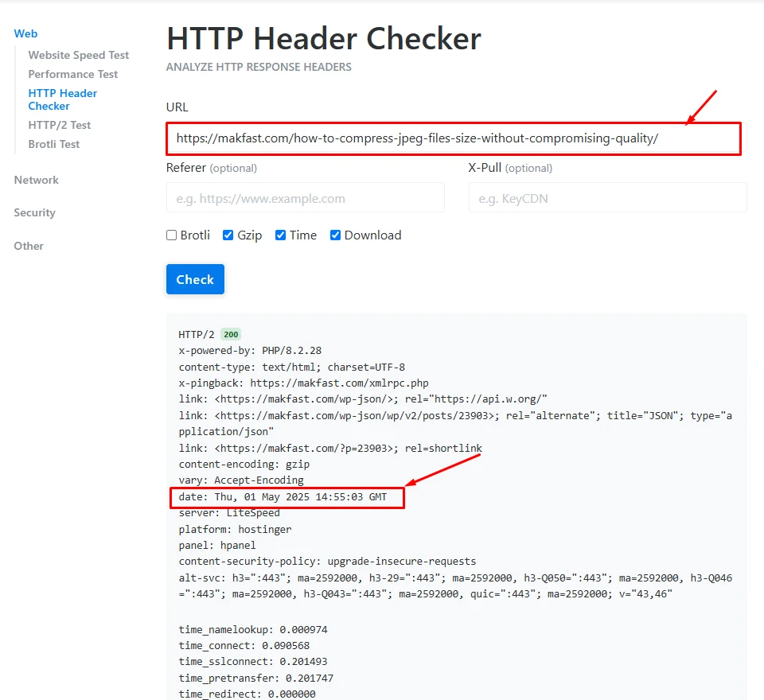
Task: Click the 'server: LiteSpeed' line
Action: pyautogui.click(x=229, y=513)
